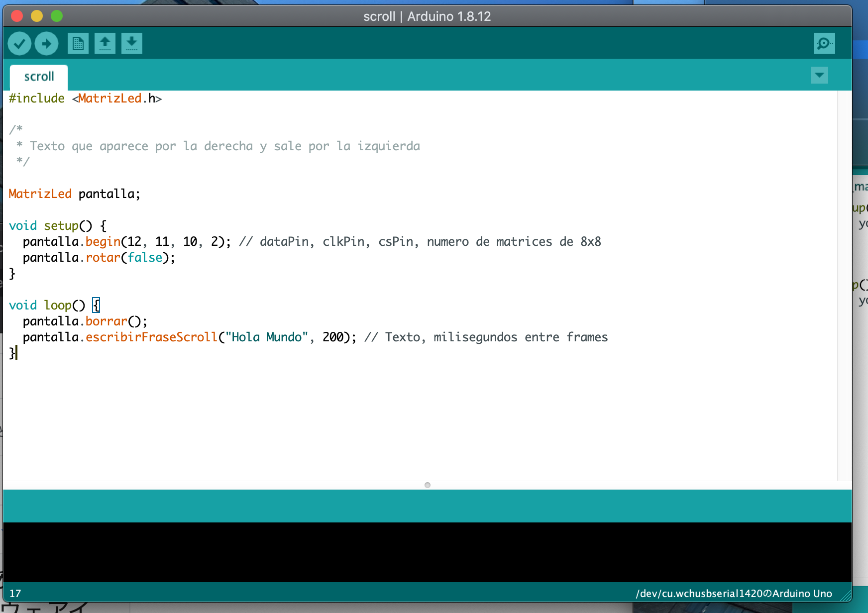
Task: Save the sketch using the down-arrow icon
Action: (x=131, y=44)
